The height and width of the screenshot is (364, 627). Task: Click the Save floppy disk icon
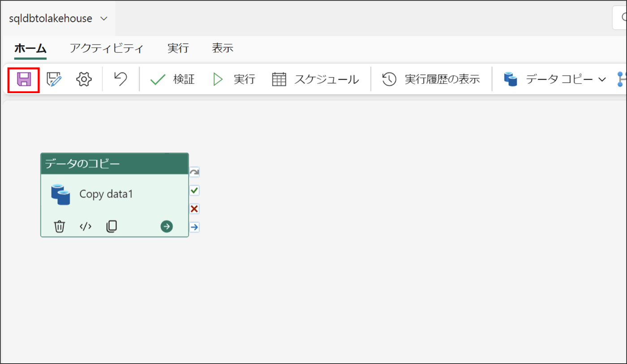coord(24,80)
